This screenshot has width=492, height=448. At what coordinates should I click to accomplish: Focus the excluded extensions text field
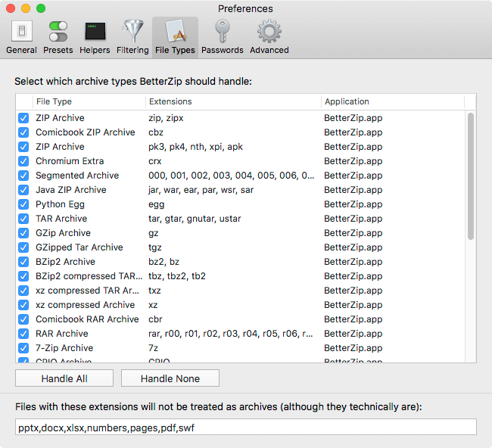[x=246, y=427]
